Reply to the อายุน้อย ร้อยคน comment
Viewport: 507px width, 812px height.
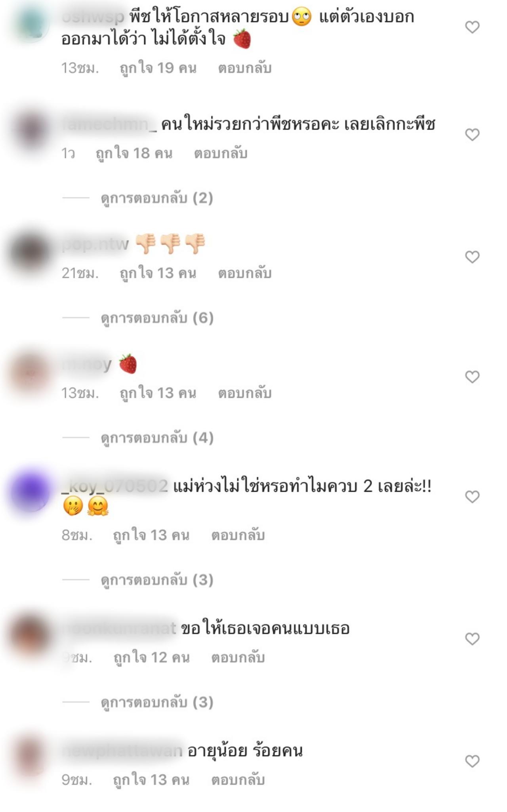[238, 780]
